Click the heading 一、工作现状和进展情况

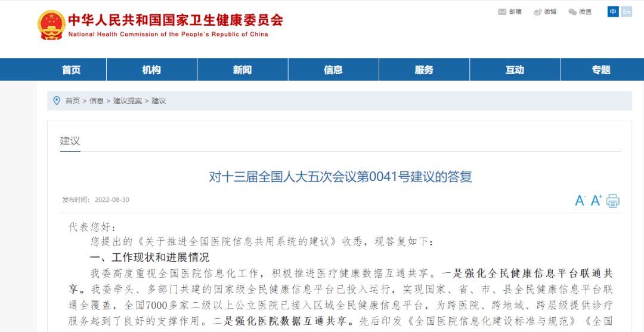[150, 258]
